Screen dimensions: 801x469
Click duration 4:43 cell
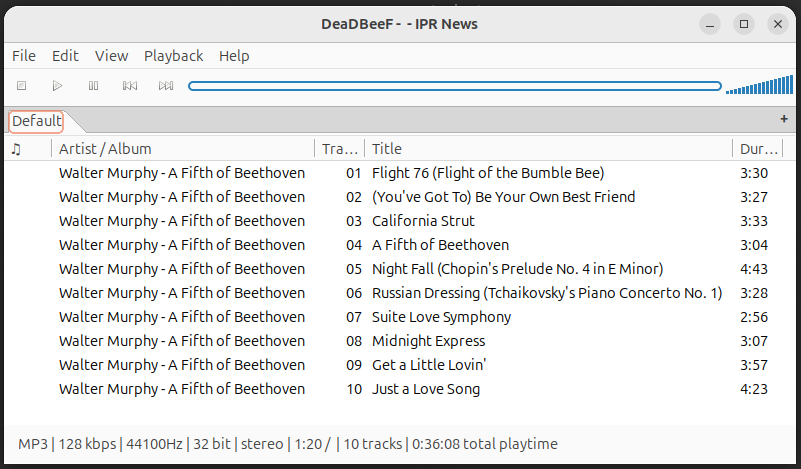coord(754,269)
